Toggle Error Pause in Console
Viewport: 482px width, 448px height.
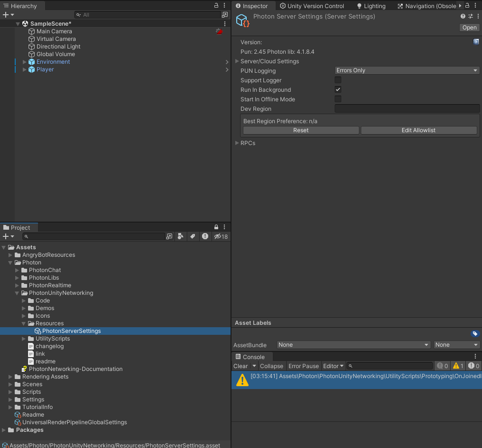click(x=303, y=366)
